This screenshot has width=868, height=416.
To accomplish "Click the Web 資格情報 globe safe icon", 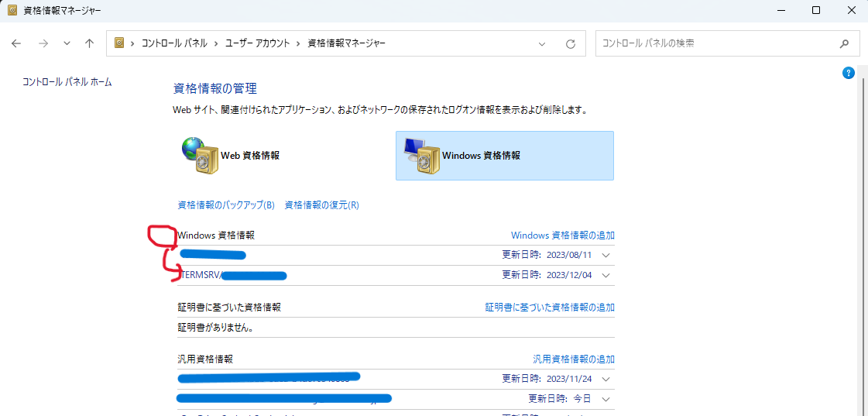I will pyautogui.click(x=199, y=155).
